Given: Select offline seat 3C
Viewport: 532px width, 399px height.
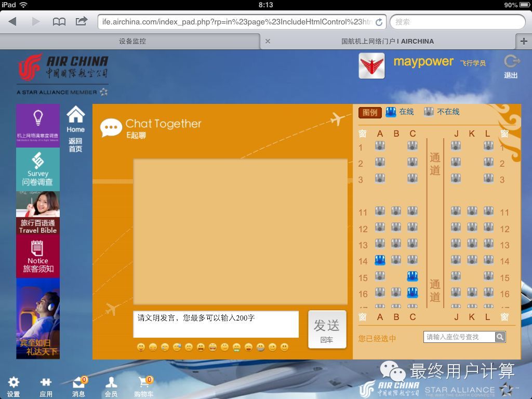Looking at the screenshot, I should tap(412, 178).
